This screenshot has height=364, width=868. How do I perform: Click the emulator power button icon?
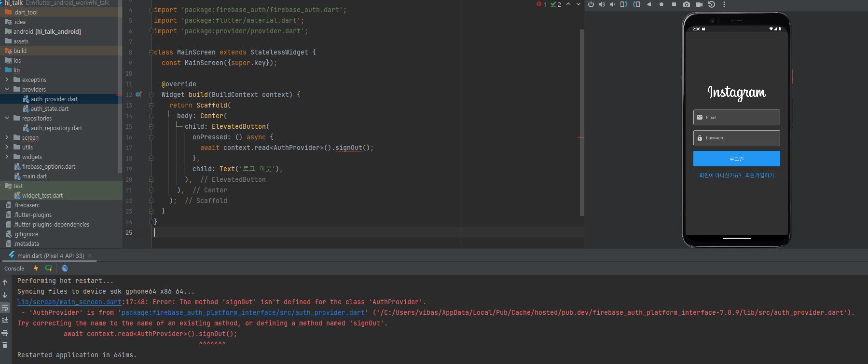(x=591, y=4)
